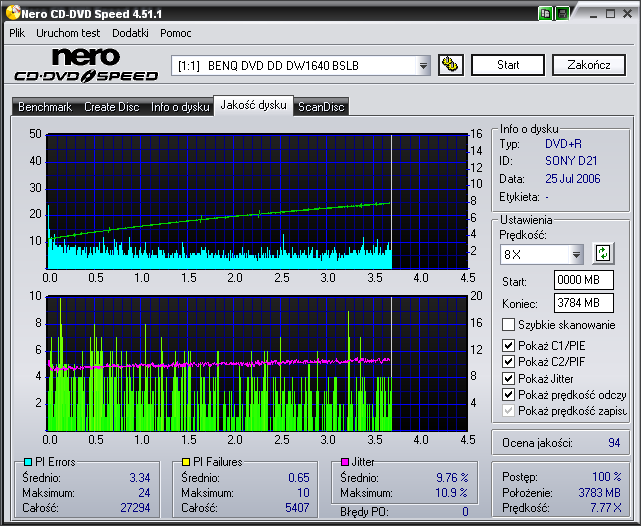Click the Nero CD-DVD Speed logo

[86, 65]
